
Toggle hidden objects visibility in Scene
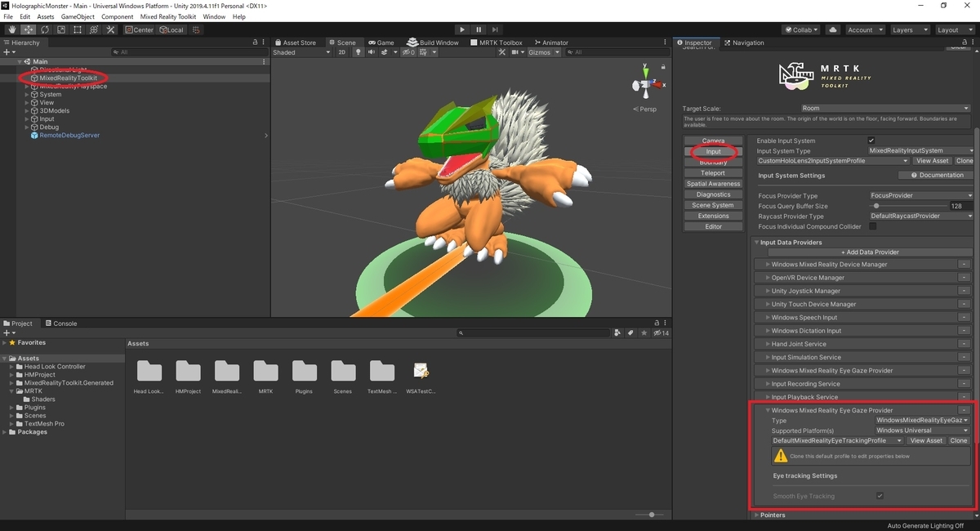[x=407, y=52]
